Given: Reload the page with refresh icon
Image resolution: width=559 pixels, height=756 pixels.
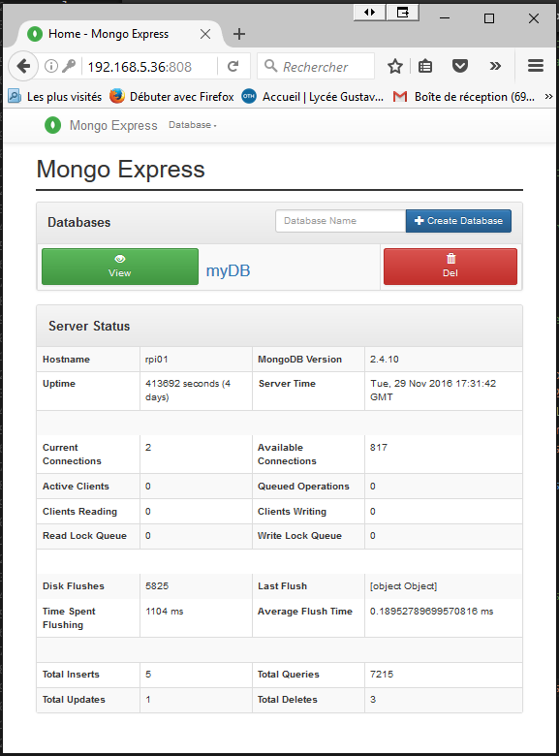Looking at the screenshot, I should (x=233, y=66).
